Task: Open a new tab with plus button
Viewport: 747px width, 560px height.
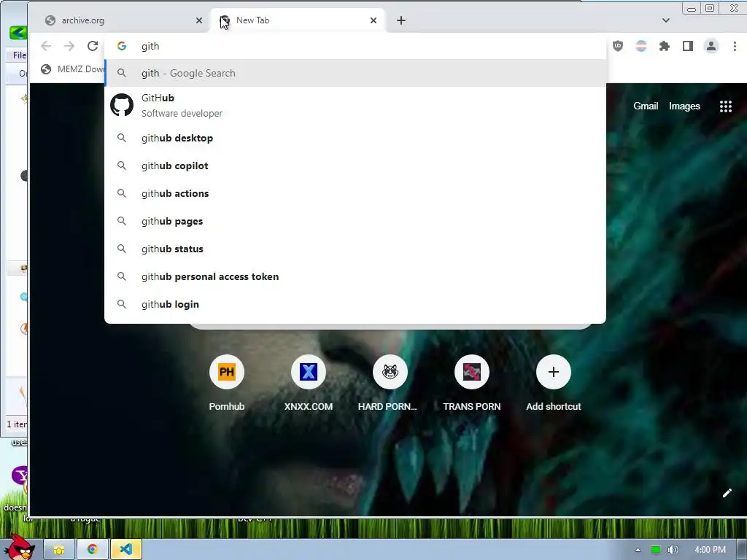Action: [x=401, y=20]
